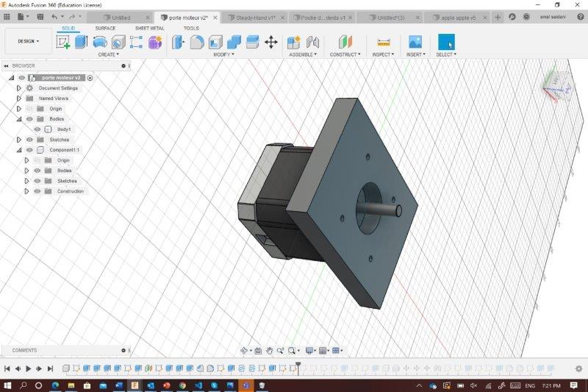This screenshot has height=392, width=588.
Task: Expand Named Views node
Action: click(x=19, y=99)
